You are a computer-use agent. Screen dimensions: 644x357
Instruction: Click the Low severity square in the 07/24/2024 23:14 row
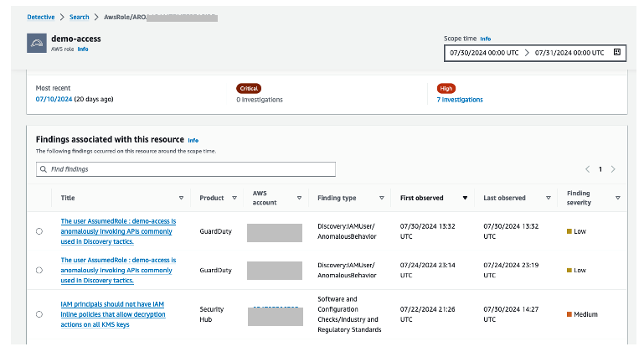[569, 271]
